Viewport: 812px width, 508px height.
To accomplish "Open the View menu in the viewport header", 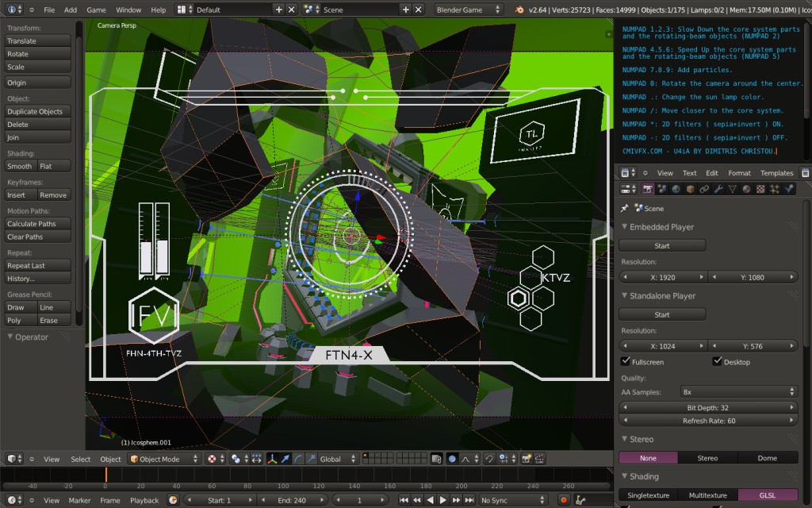I will coord(51,458).
